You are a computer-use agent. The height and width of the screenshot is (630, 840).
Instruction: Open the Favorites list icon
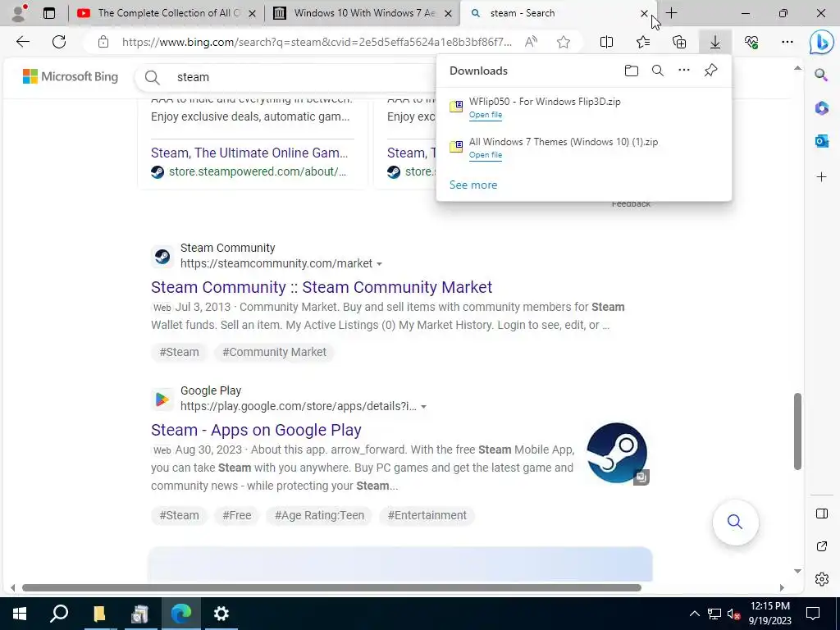[x=643, y=42]
